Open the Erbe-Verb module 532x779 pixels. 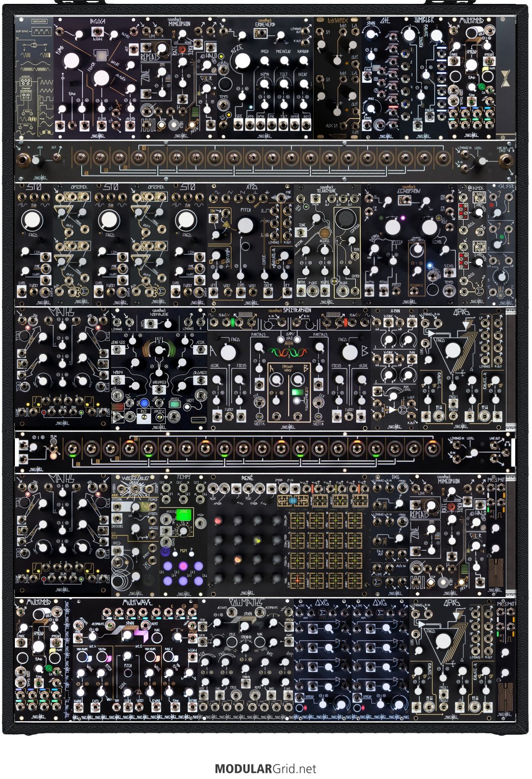coord(265,78)
